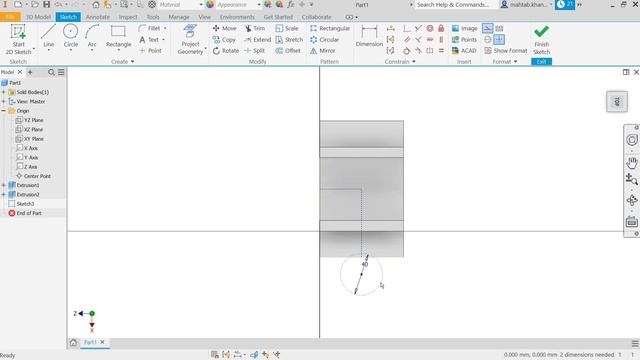
Task: Switch to the Tools tab
Action: click(x=153, y=17)
